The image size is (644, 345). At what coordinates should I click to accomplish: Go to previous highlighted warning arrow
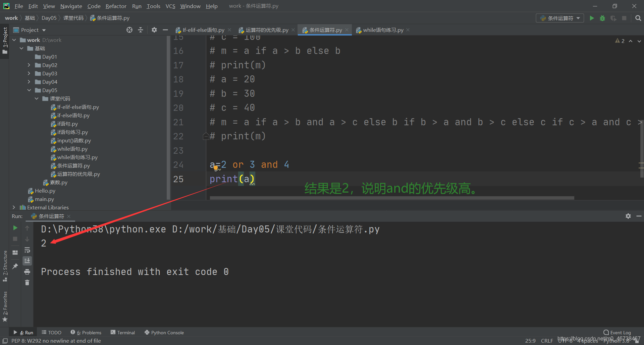(631, 41)
